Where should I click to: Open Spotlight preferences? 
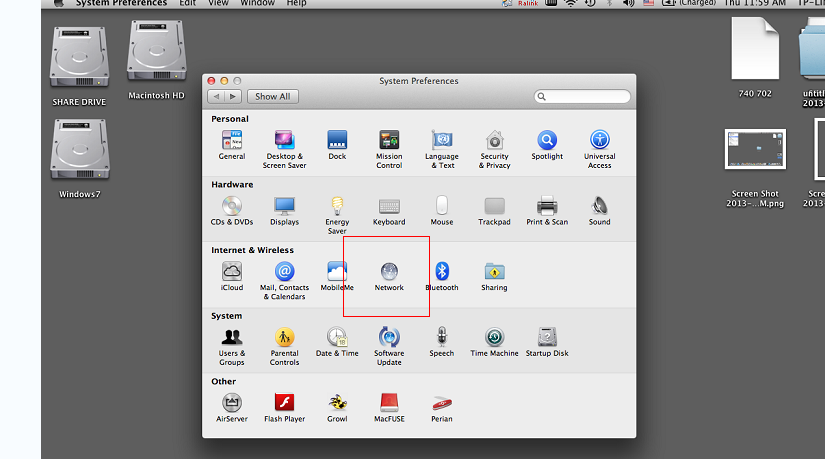click(x=547, y=145)
